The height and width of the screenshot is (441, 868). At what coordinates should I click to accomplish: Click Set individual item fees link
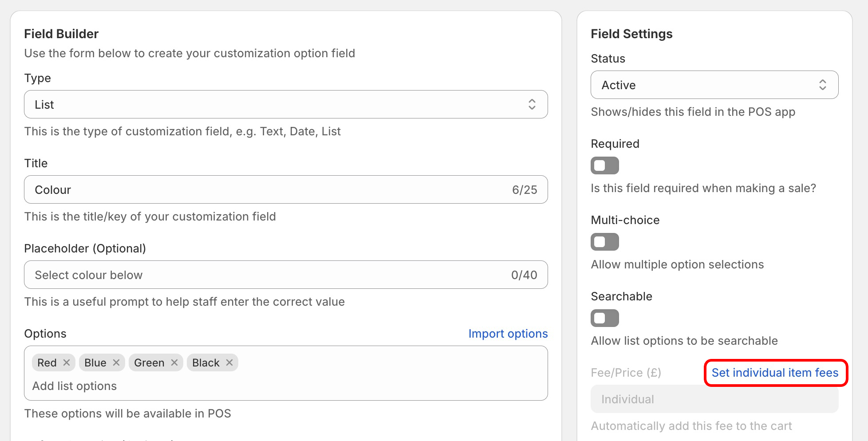click(x=775, y=373)
